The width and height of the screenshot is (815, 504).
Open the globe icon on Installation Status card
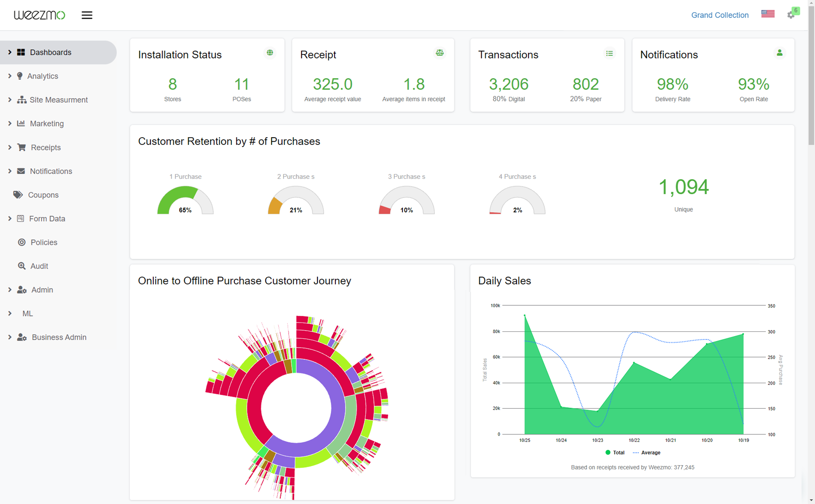coord(270,53)
